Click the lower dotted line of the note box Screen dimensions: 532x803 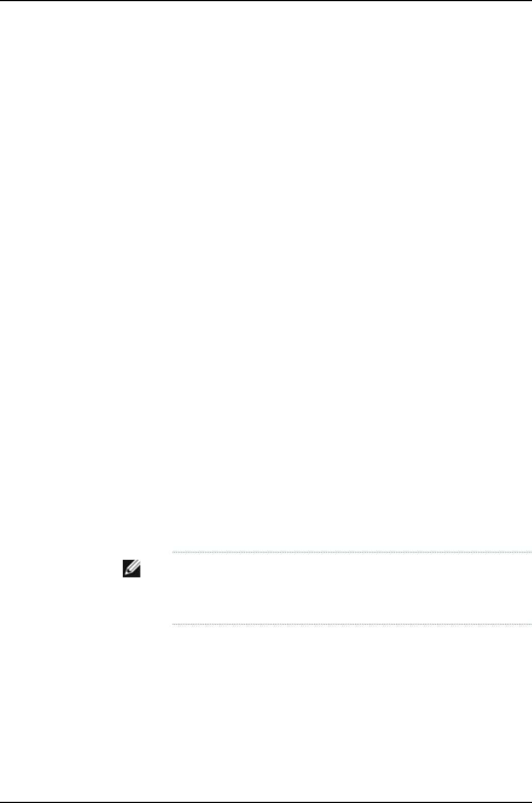351,624
